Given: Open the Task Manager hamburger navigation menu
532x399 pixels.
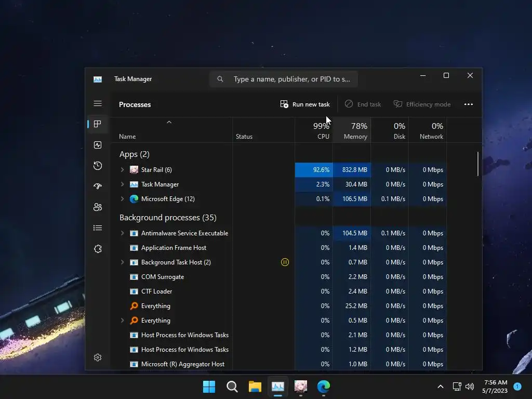Looking at the screenshot, I should tap(98, 103).
